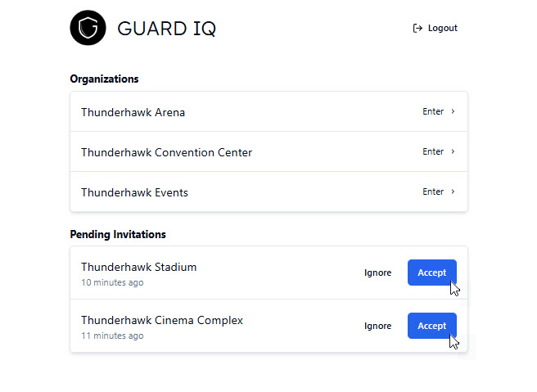Viewport: 537px width, 392px height.
Task: Accept the Thunderhawk Cinema Complex invitation
Action: click(x=432, y=326)
